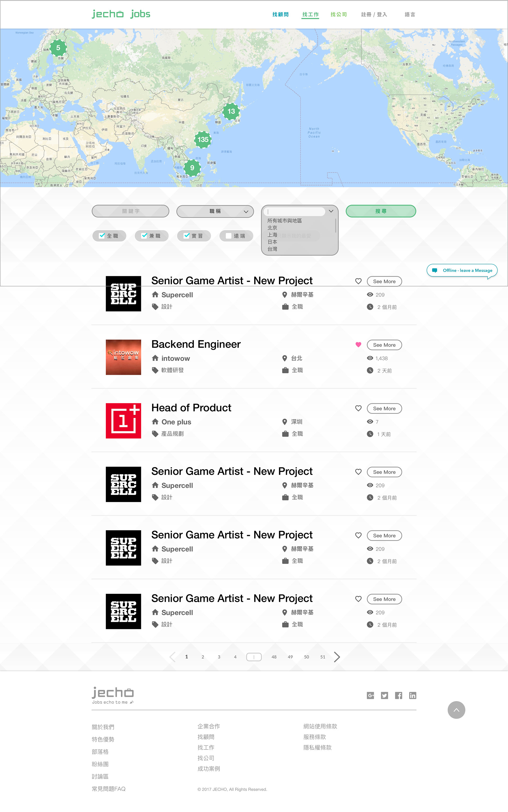The image size is (508, 812).
Task: Click the scroll-to-top round arrow button
Action: 456,710
